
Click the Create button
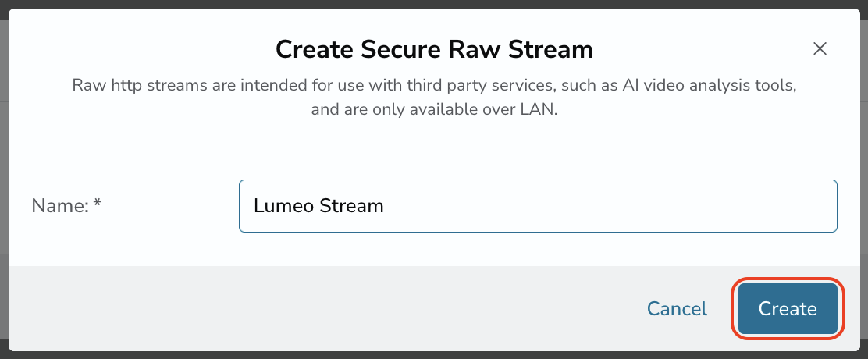click(787, 309)
